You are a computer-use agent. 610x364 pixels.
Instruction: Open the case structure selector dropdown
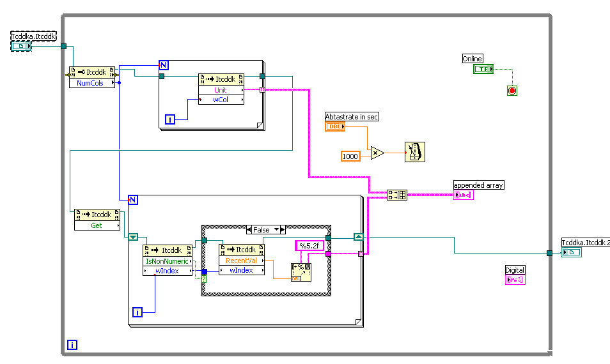pyautogui.click(x=277, y=230)
